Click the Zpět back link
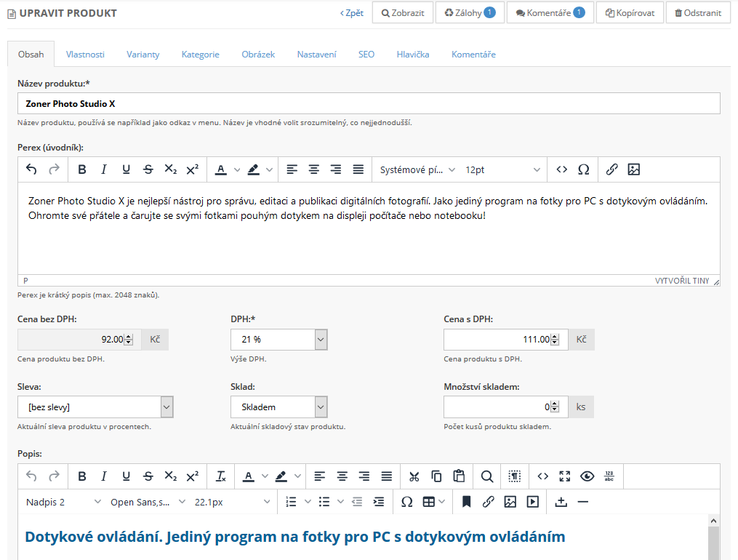The height and width of the screenshot is (560, 738). [x=352, y=13]
